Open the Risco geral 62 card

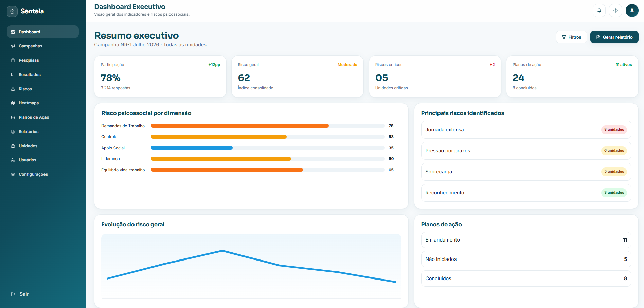coord(298,77)
